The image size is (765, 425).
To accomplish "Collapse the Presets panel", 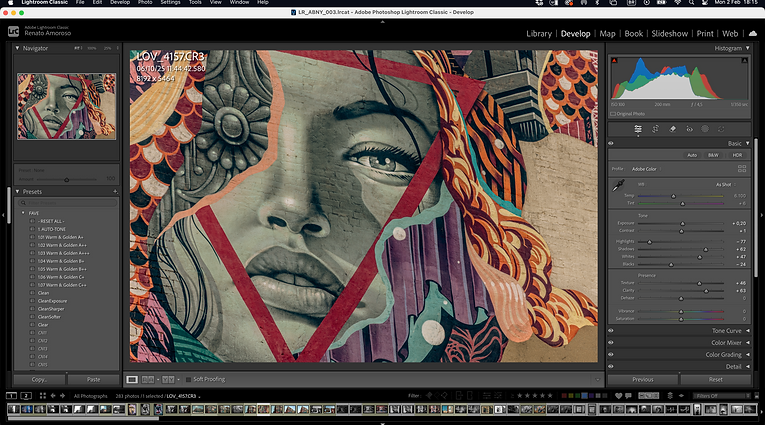I will (17, 192).
